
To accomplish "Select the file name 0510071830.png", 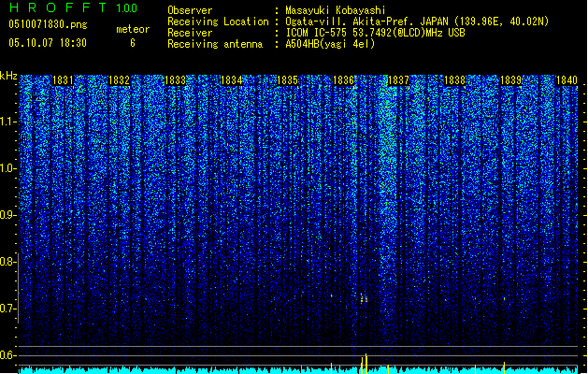I will point(48,24).
